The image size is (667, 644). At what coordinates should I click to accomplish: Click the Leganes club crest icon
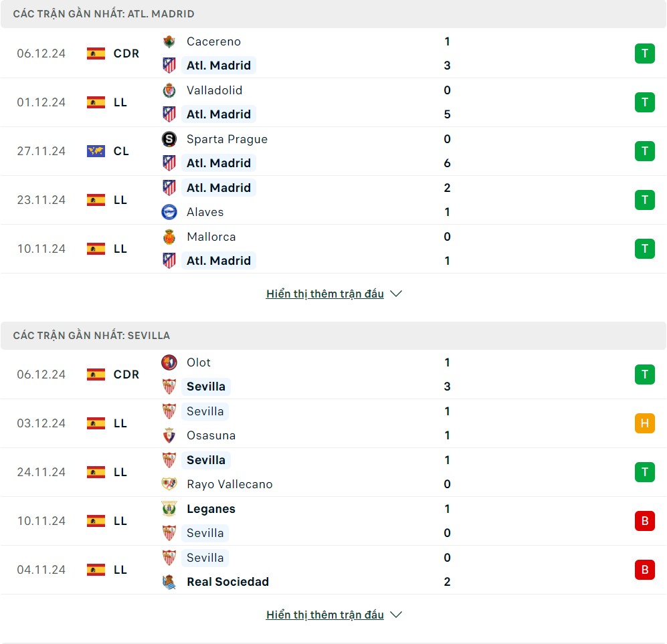pos(169,509)
